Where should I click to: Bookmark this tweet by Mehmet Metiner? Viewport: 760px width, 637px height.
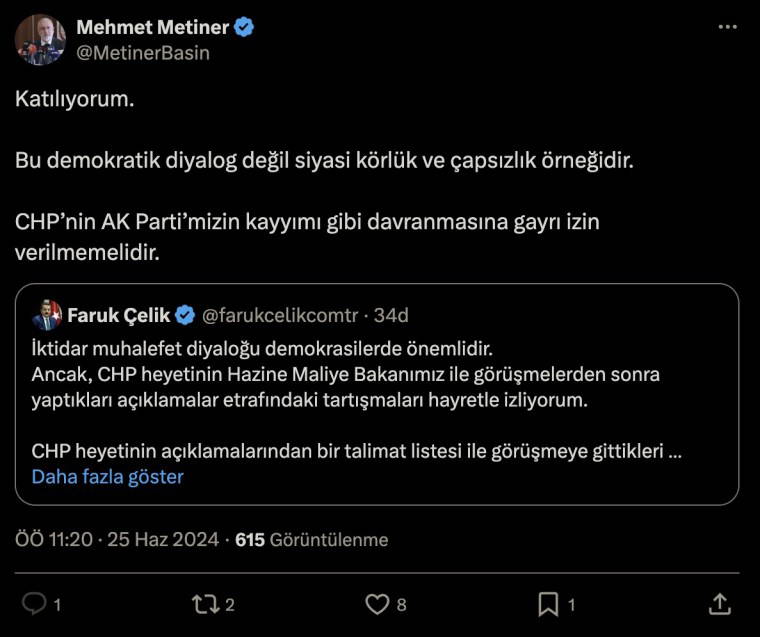(x=548, y=604)
